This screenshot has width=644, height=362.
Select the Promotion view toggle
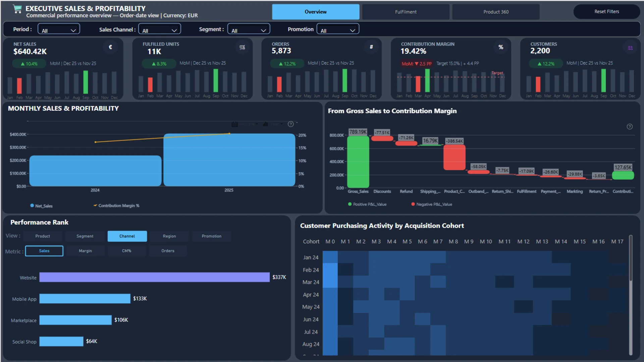212,236
